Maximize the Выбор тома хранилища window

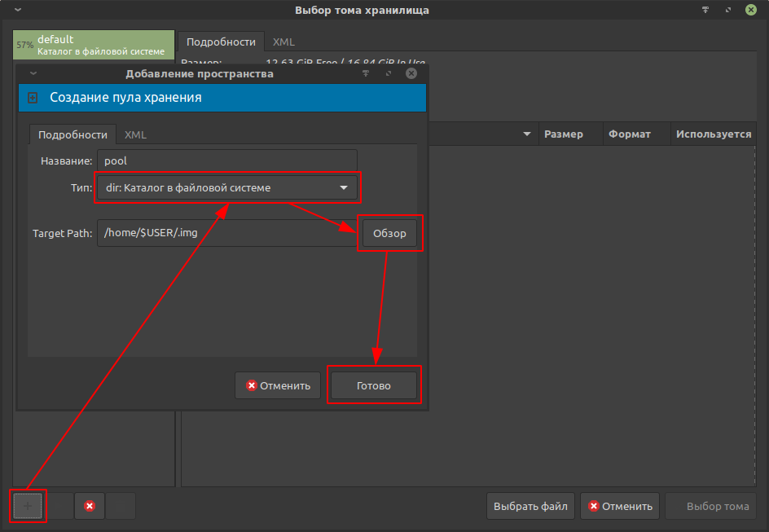727,11
